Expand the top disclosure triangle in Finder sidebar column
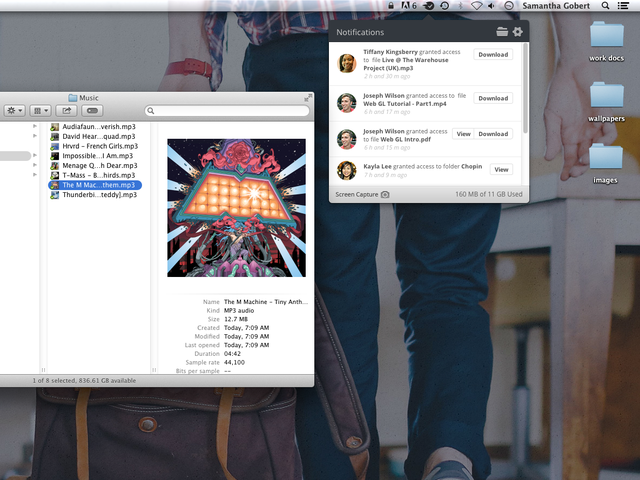Screen dimensions: 640x480 (x=35, y=127)
